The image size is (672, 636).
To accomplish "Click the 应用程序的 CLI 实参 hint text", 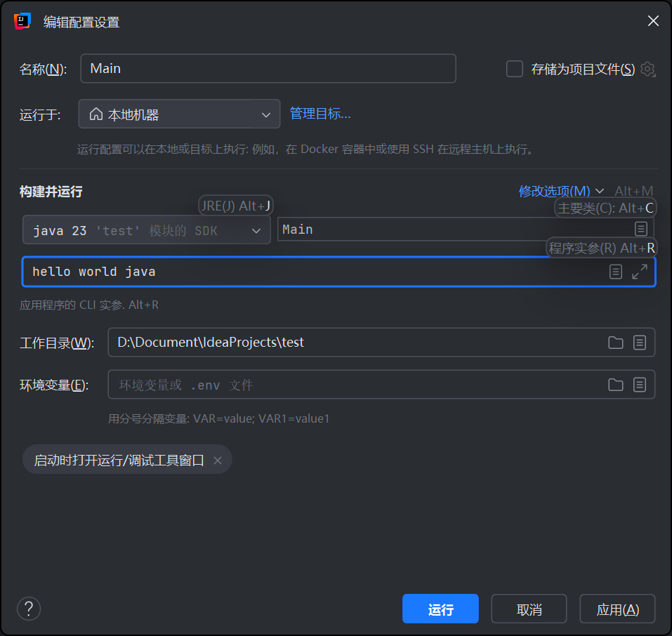I will click(x=89, y=305).
